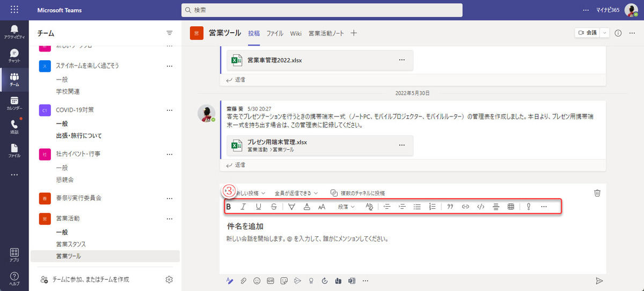644x291 pixels.
Task: Open more options for COVID-19対策 team
Action: click(170, 110)
